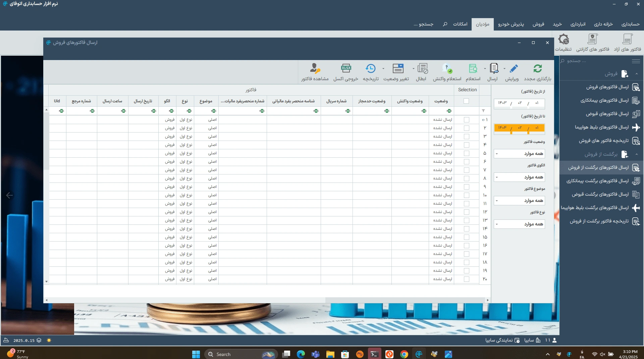Click the Excel export (خروجی اکسل) icon
This screenshot has height=359, width=644.
[x=346, y=68]
